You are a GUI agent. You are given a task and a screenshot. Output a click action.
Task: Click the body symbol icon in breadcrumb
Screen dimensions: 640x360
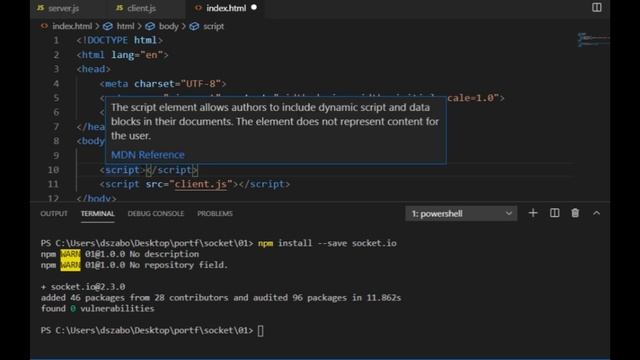150,26
